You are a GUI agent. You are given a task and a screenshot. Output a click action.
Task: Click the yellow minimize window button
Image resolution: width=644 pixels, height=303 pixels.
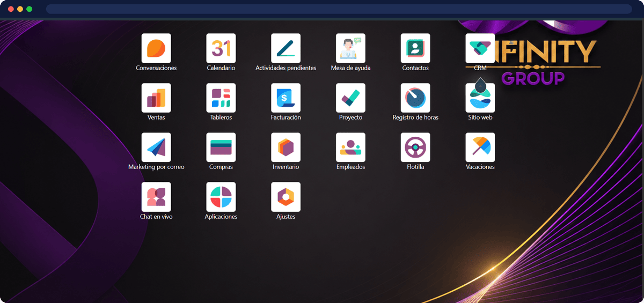coord(20,9)
